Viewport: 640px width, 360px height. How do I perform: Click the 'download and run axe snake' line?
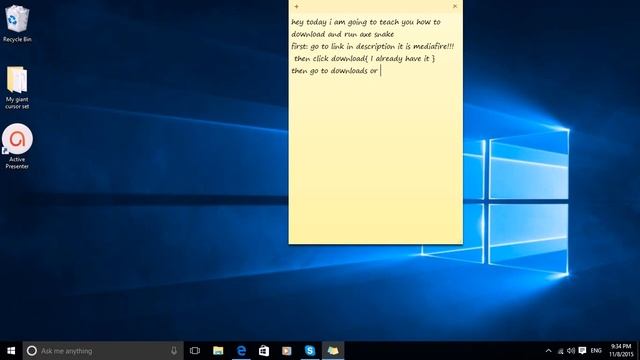[x=342, y=34]
